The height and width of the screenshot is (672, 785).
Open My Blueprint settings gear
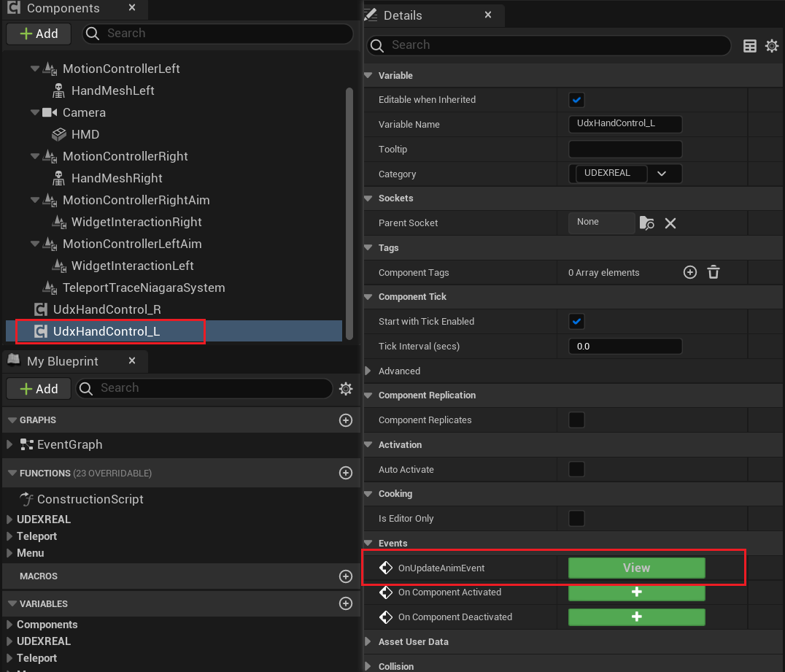pyautogui.click(x=346, y=388)
